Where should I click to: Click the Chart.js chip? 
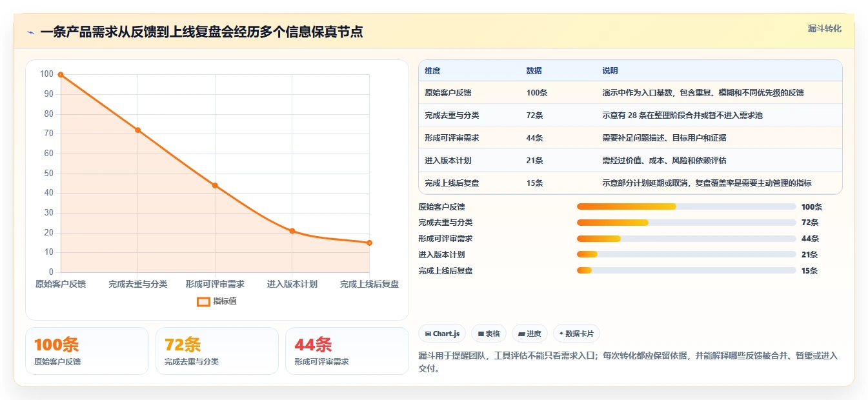(x=442, y=334)
